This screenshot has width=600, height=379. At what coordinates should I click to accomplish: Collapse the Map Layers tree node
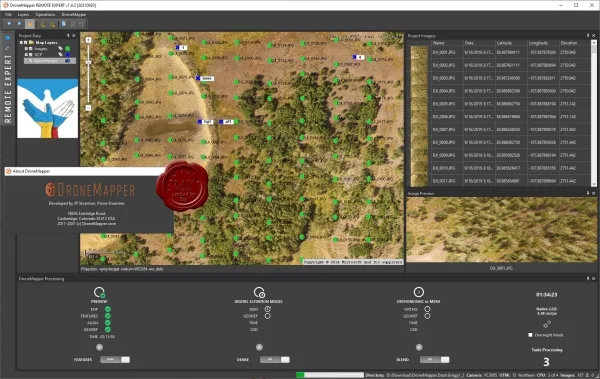coord(21,42)
